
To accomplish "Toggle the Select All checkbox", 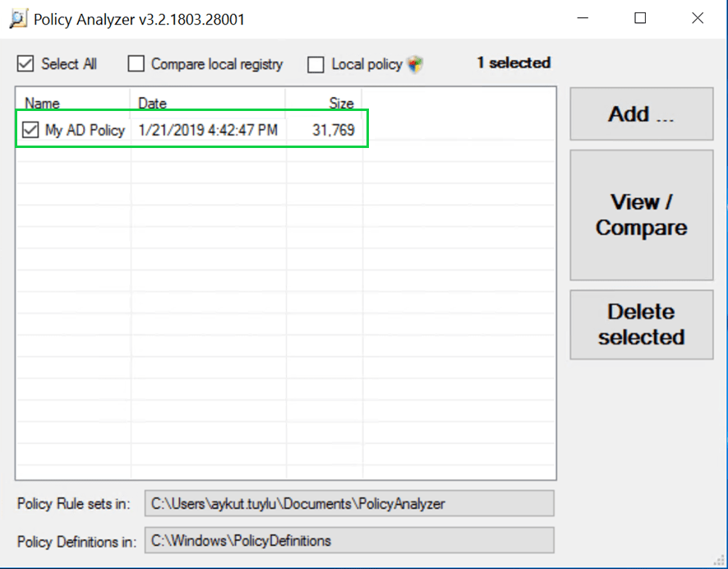I will click(25, 63).
